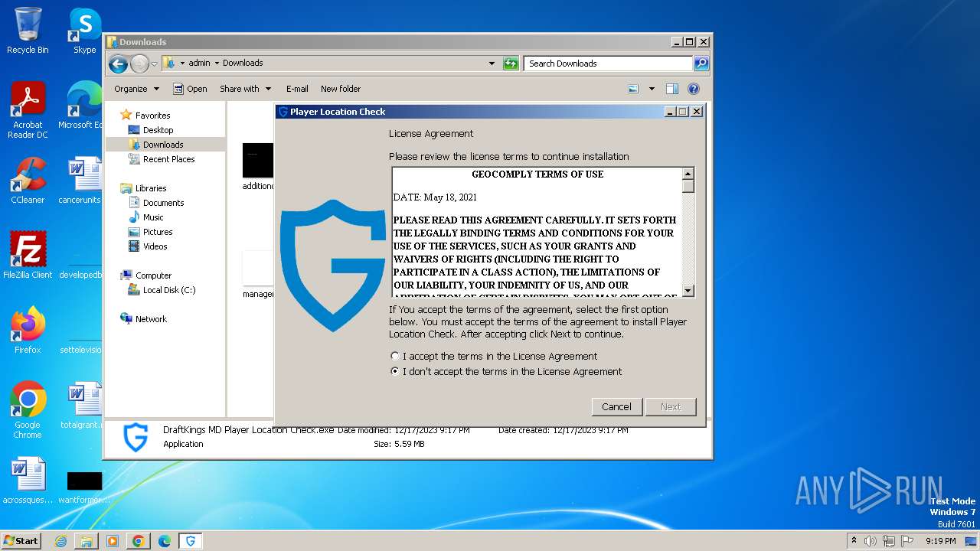Open Firefox desktop shortcut

pos(28,331)
